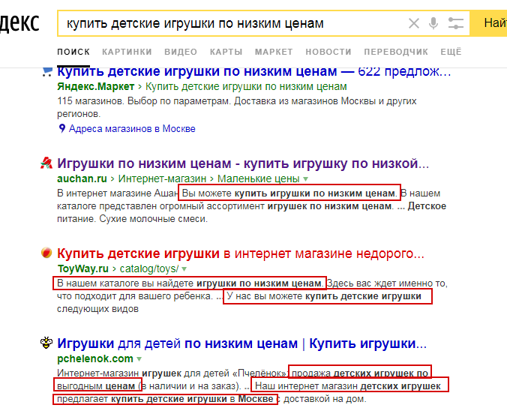This screenshot has height=420, width=507.
Task: Click the ToyWay.ru domain link
Action: coord(82,268)
